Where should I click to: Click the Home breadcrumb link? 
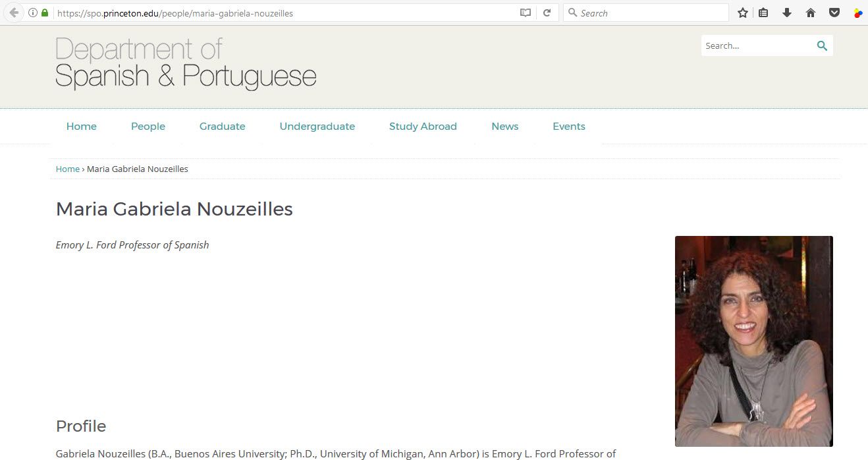[x=67, y=169]
